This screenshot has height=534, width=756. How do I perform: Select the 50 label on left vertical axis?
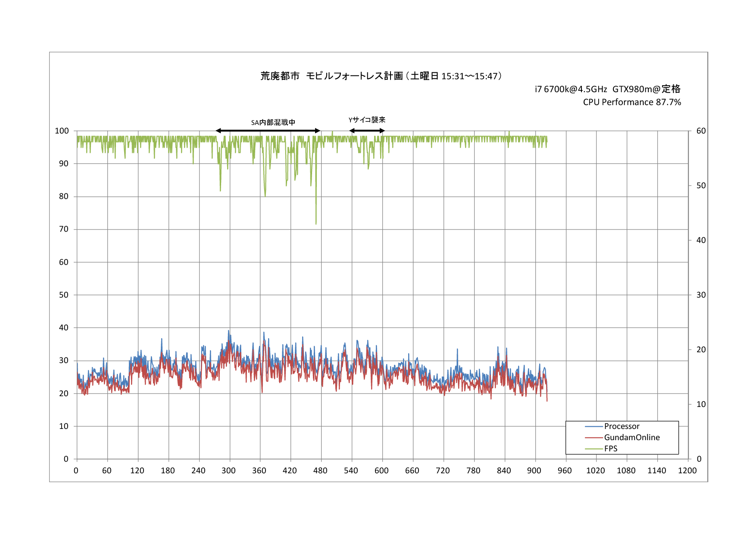coord(63,295)
